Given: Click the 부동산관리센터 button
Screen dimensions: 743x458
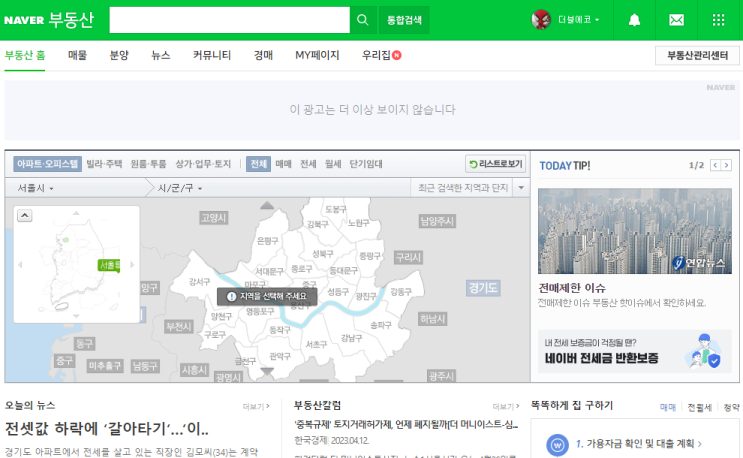Looking at the screenshot, I should click(x=697, y=55).
